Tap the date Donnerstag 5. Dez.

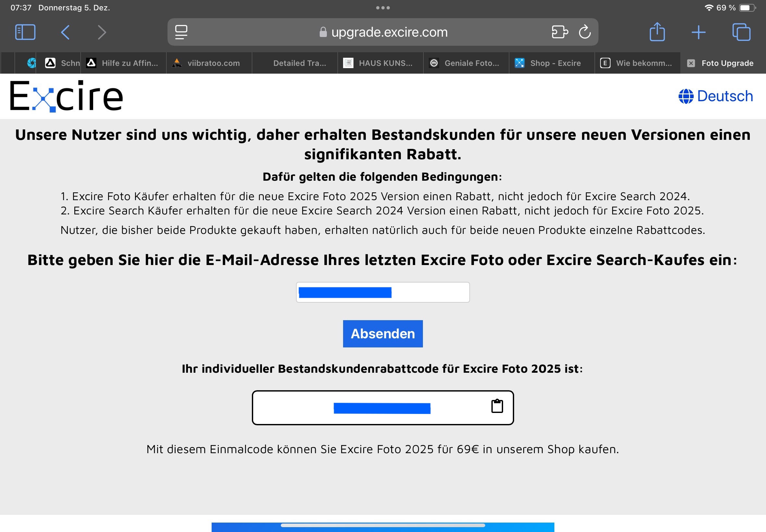[x=74, y=8]
